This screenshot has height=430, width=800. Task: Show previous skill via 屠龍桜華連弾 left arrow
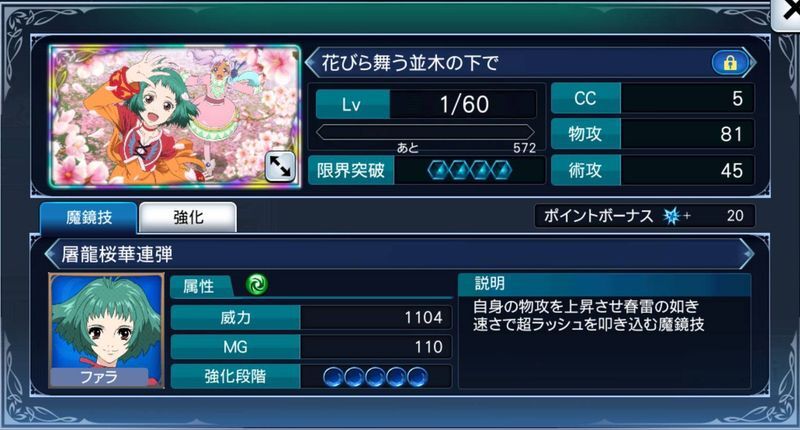(x=51, y=254)
